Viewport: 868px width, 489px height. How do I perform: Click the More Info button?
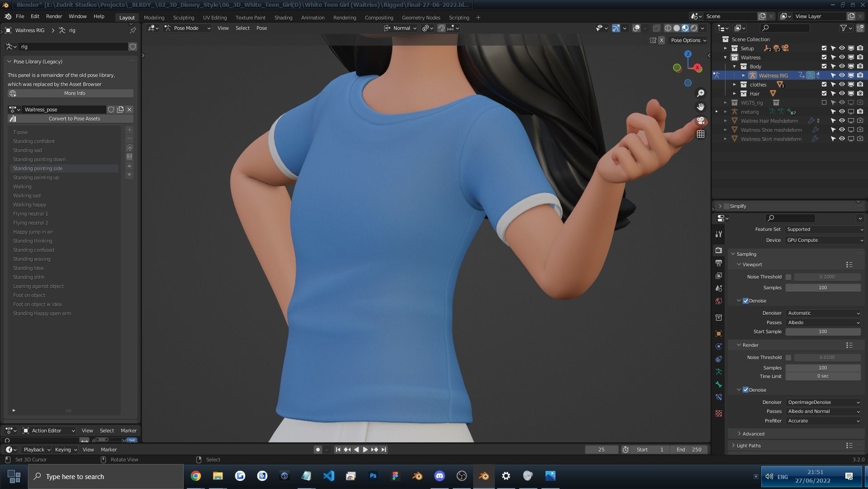click(71, 93)
